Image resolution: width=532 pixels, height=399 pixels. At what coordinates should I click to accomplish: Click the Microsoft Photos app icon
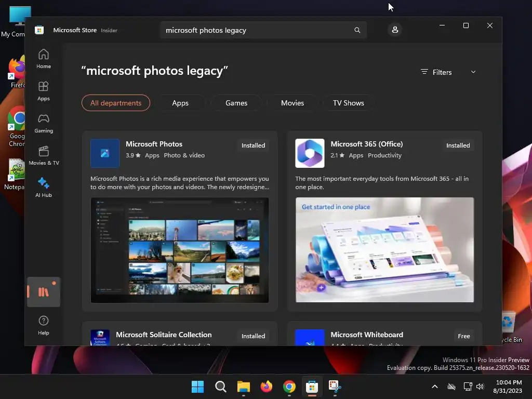(x=105, y=153)
